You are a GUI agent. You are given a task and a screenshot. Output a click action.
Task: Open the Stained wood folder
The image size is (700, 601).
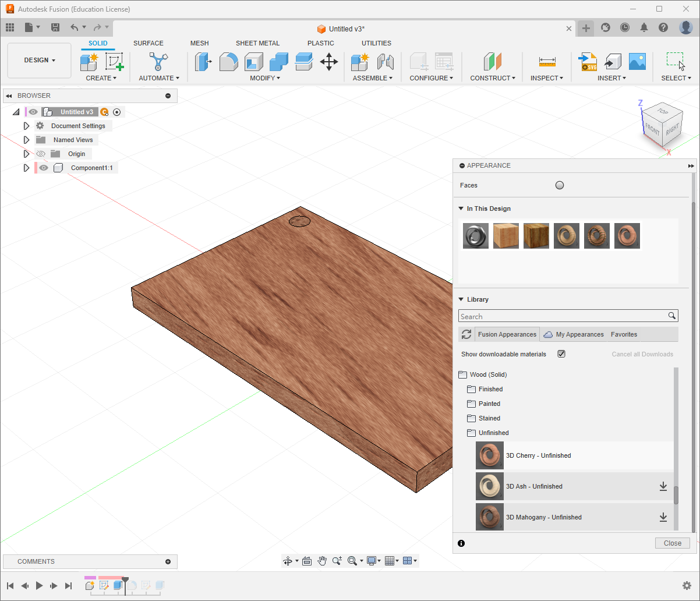pyautogui.click(x=489, y=418)
